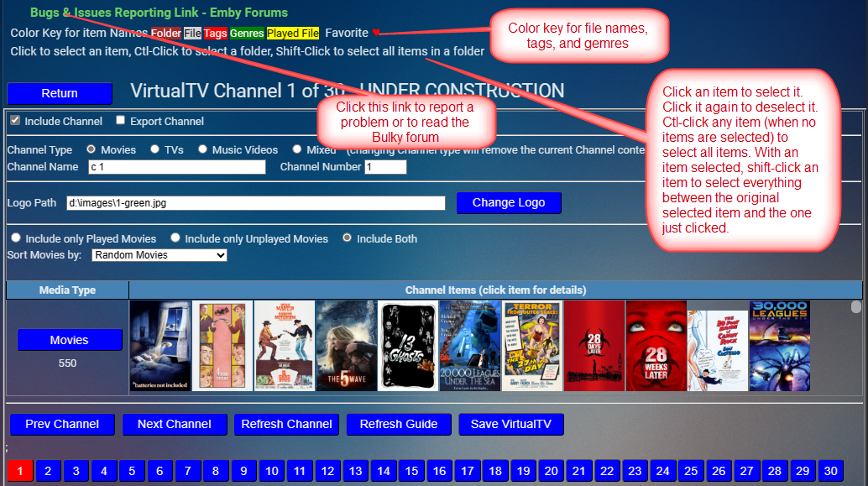The width and height of the screenshot is (868, 486).
Task: Switch to channel 3
Action: (76, 471)
